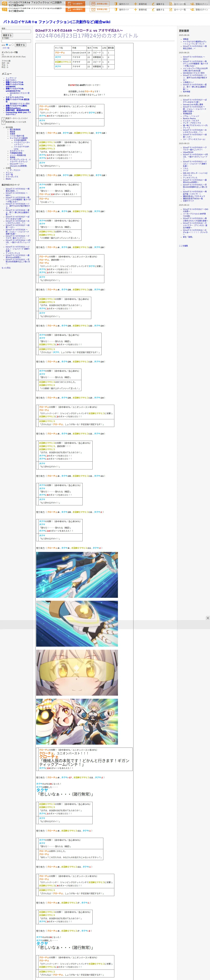Viewport: 210px width, 980px height.
Task: Open クローチェ link in the character table
Action: click(60, 53)
